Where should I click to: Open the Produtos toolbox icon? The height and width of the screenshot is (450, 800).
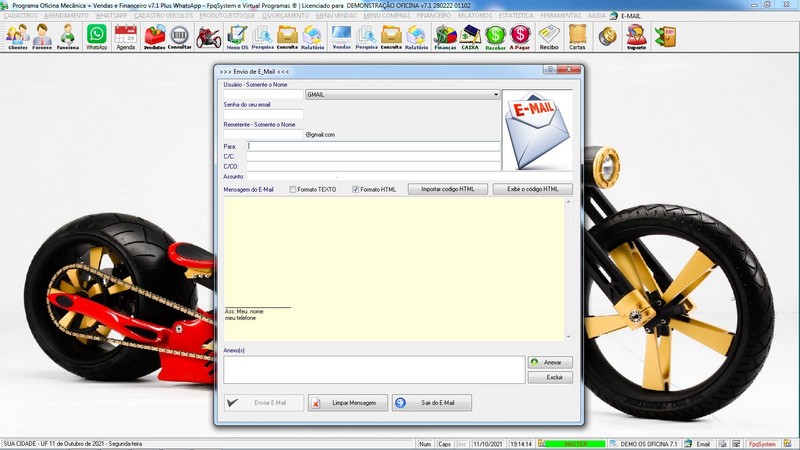click(155, 37)
